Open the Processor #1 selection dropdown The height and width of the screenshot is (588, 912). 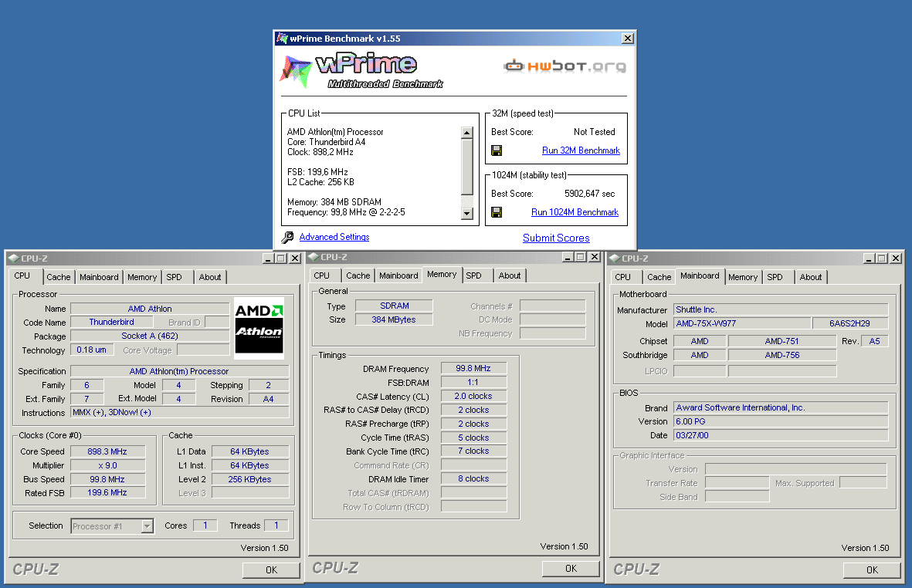point(147,526)
